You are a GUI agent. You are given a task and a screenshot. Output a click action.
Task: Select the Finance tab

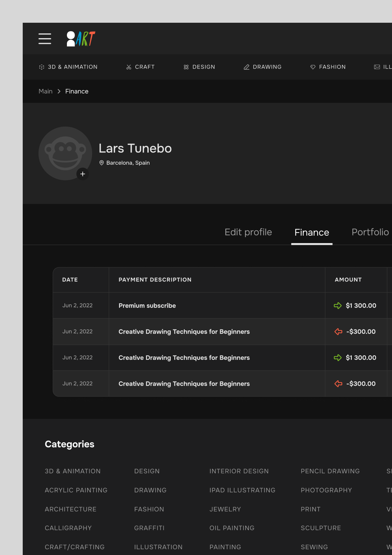[312, 232]
